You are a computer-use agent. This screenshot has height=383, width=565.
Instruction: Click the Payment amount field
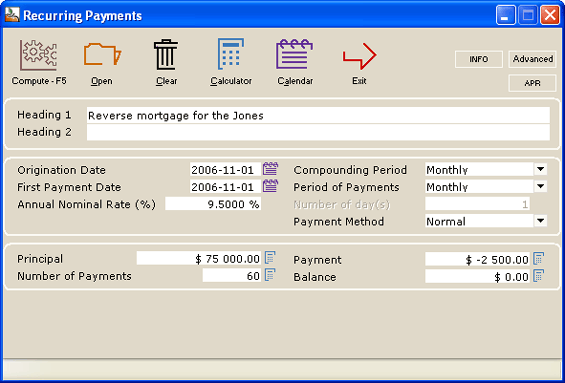click(x=477, y=259)
